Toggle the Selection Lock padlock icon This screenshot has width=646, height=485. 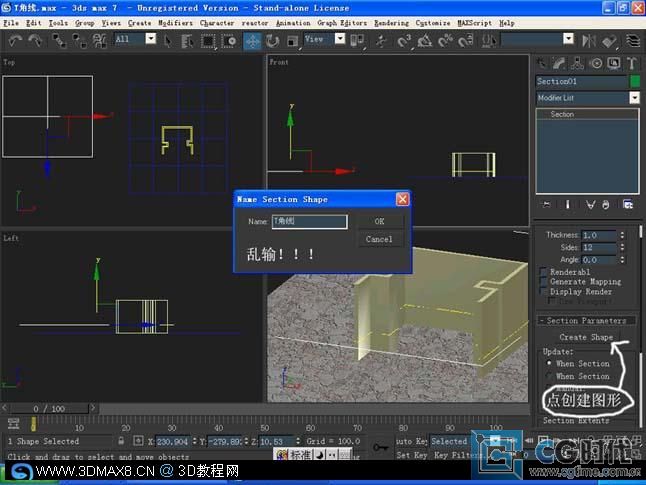coord(121,441)
